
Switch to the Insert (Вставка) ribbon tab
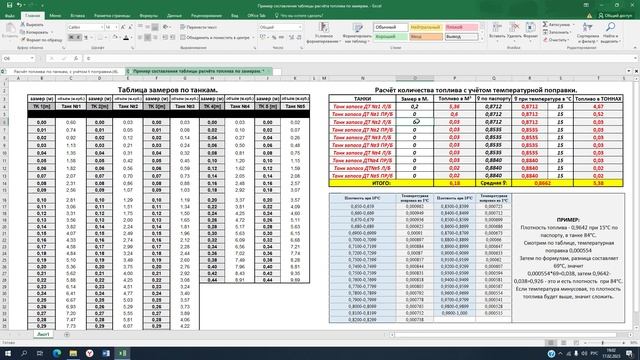pyautogui.click(x=78, y=16)
